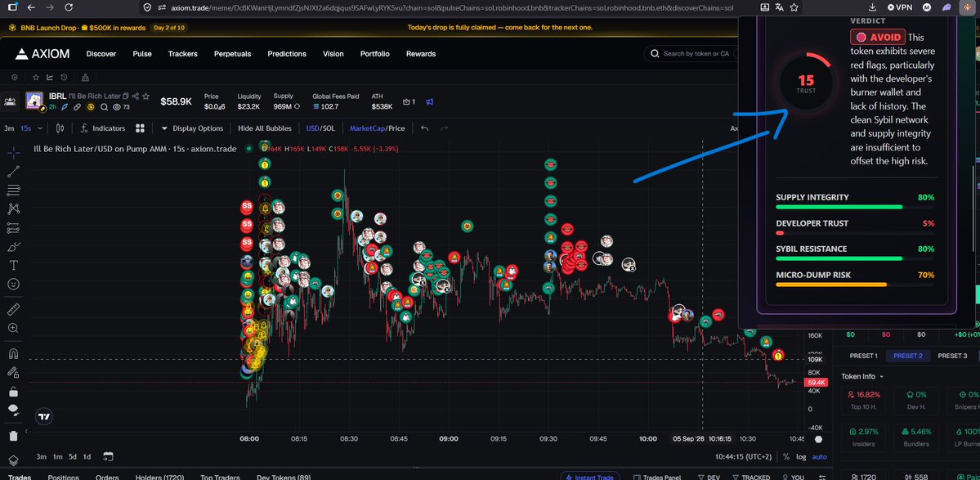Open the indicator templates grid icon
The width and height of the screenshot is (980, 480).
click(x=140, y=128)
